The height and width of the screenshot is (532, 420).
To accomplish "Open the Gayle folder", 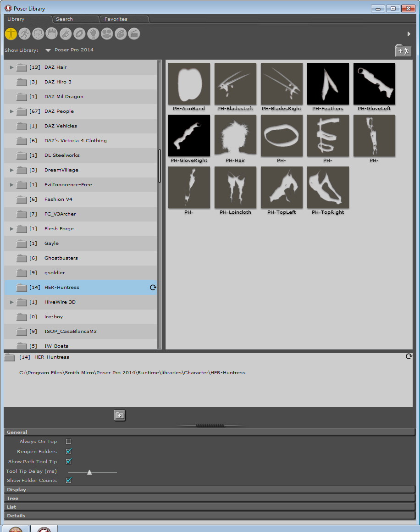I will point(80,243).
